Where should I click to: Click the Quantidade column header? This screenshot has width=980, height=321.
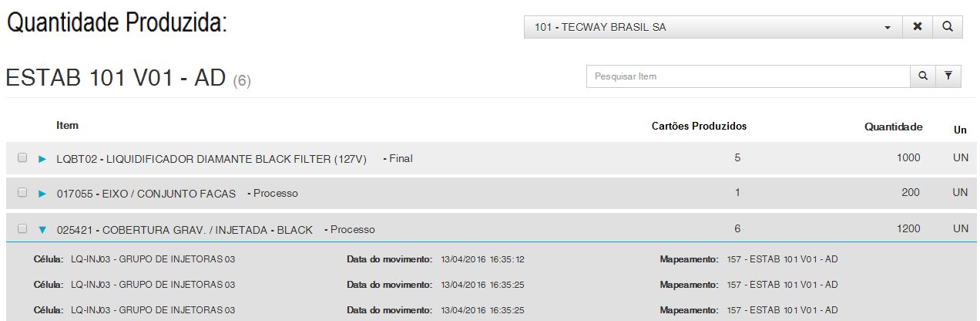click(x=893, y=127)
